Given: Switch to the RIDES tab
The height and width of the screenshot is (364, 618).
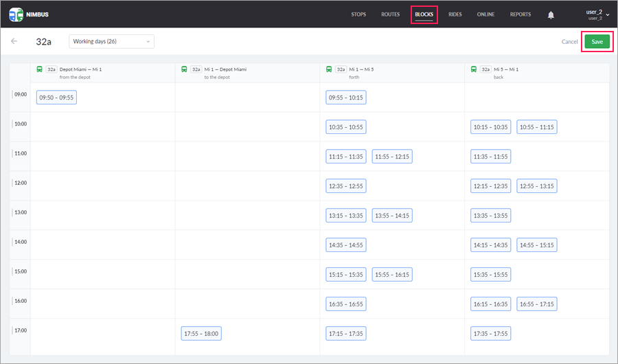Looking at the screenshot, I should pos(455,14).
